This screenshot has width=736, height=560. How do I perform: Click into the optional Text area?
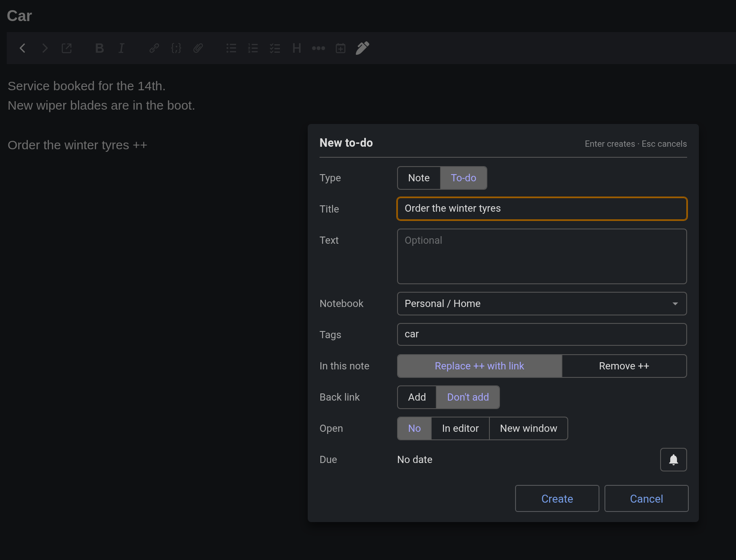(x=542, y=256)
